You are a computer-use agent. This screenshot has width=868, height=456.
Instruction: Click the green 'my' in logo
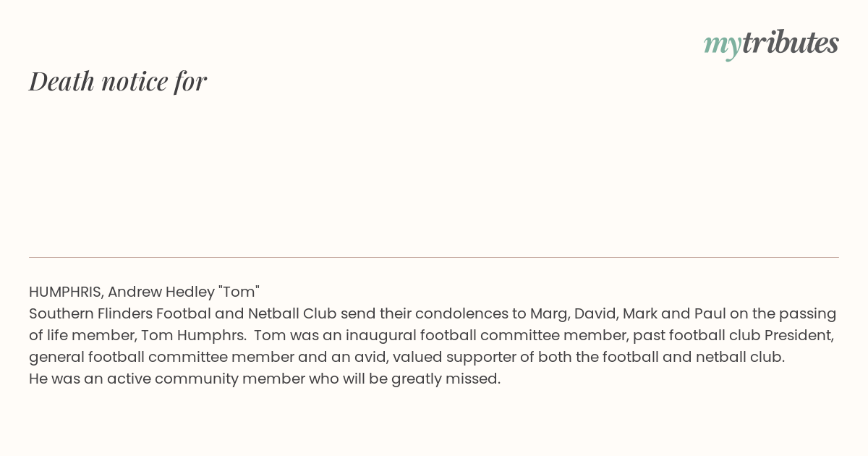[x=723, y=46]
